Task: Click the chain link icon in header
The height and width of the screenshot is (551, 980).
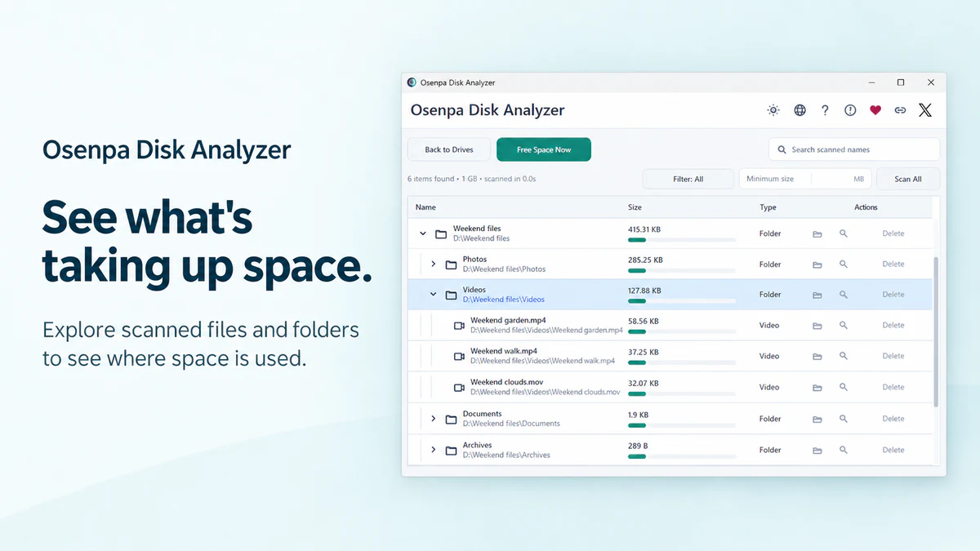Action: (x=900, y=110)
